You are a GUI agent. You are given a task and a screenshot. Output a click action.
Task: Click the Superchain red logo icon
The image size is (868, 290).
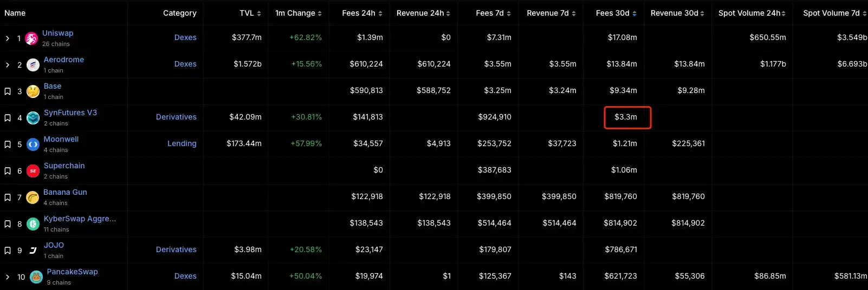tap(33, 171)
